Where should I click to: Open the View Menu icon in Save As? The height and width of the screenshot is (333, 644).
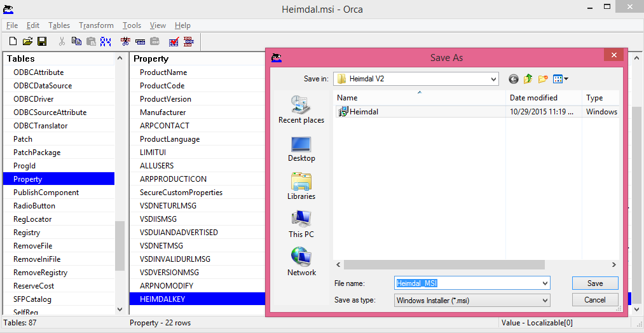[558, 79]
